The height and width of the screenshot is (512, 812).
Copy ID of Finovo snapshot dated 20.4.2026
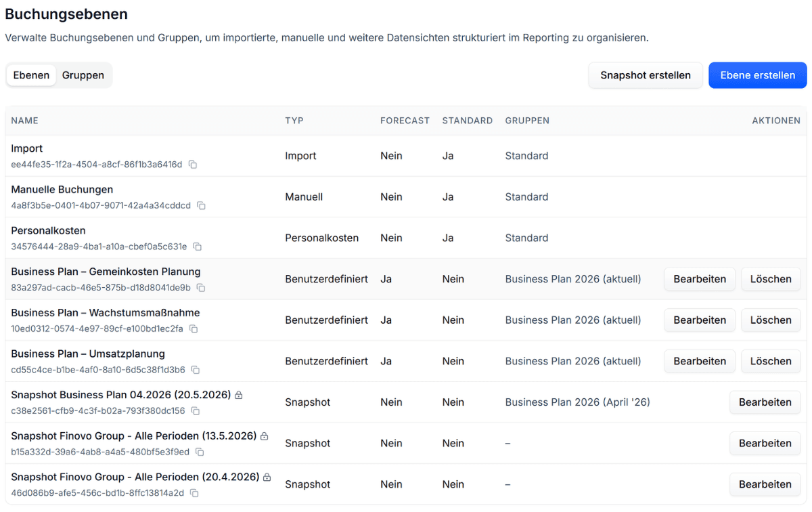point(194,493)
